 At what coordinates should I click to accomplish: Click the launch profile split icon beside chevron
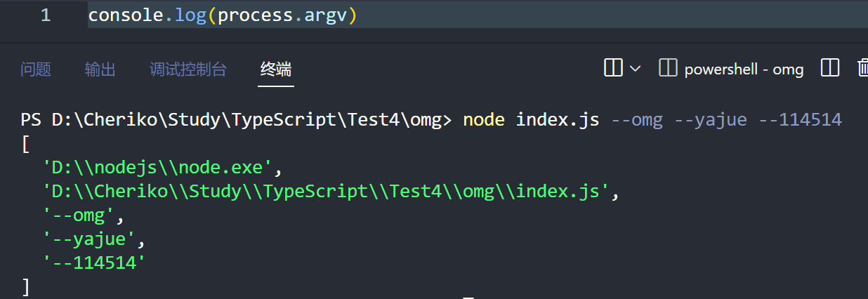[613, 68]
